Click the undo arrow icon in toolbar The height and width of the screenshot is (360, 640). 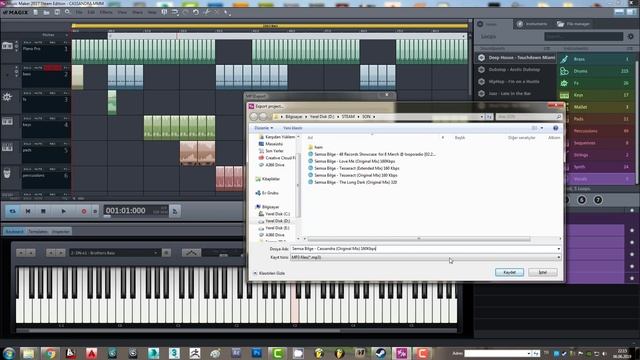coord(196,13)
